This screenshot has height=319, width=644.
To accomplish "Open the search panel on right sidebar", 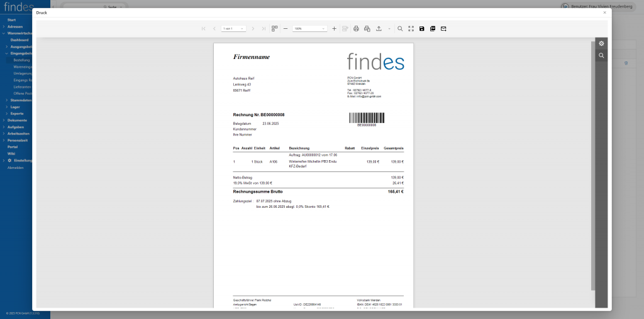I will pos(601,55).
